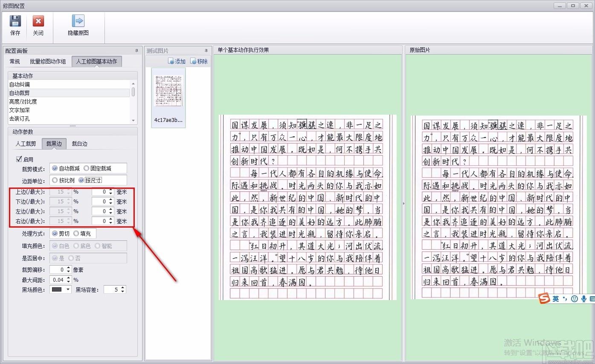Click the 最大间距 0.04 value field
The width and height of the screenshot is (595, 364).
(x=58, y=280)
